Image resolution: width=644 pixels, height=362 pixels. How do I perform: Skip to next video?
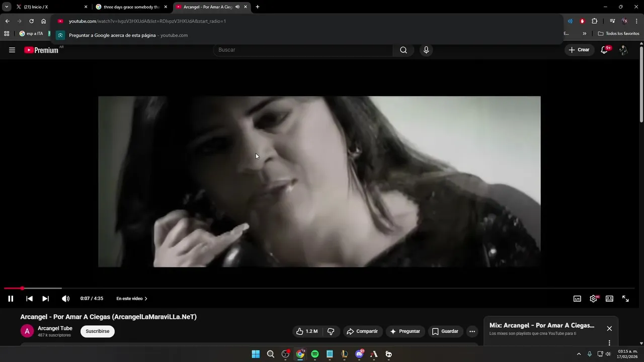point(45,299)
